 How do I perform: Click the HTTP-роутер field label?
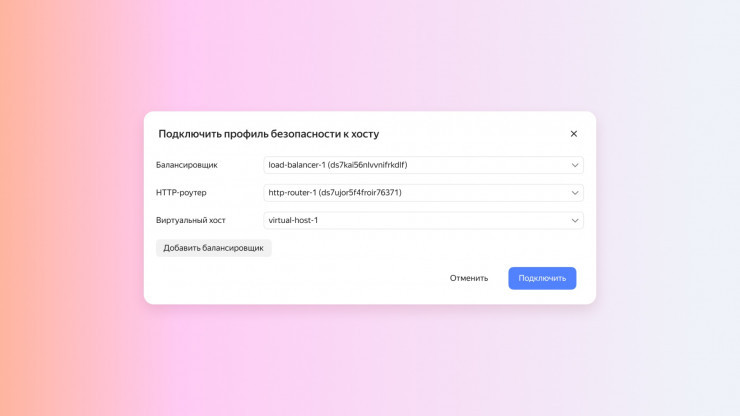pyautogui.click(x=181, y=193)
